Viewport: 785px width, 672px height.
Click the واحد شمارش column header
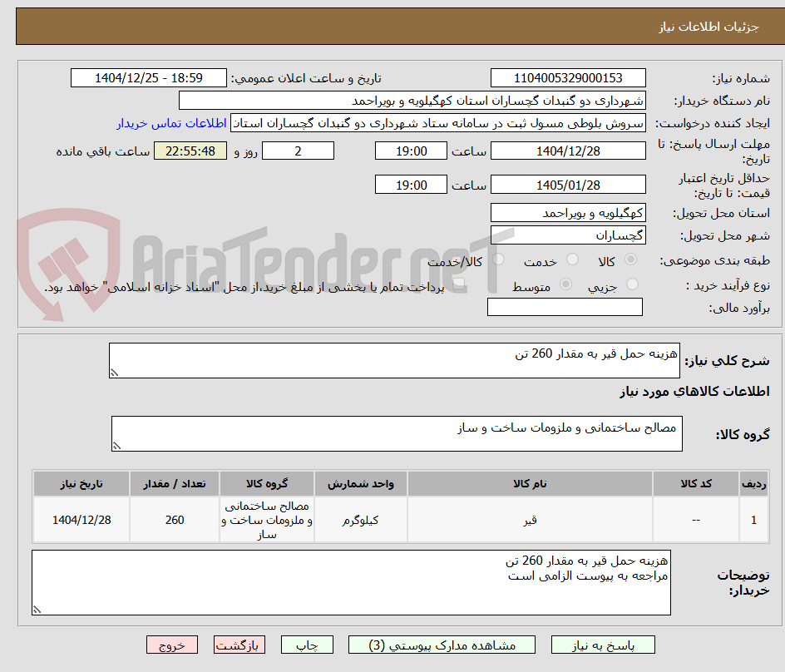[x=360, y=484]
